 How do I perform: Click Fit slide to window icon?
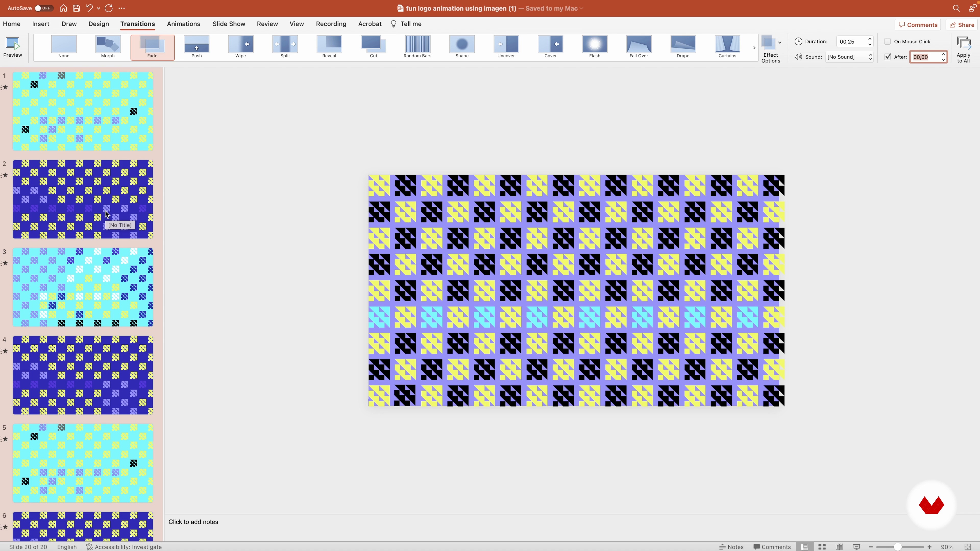point(968,547)
